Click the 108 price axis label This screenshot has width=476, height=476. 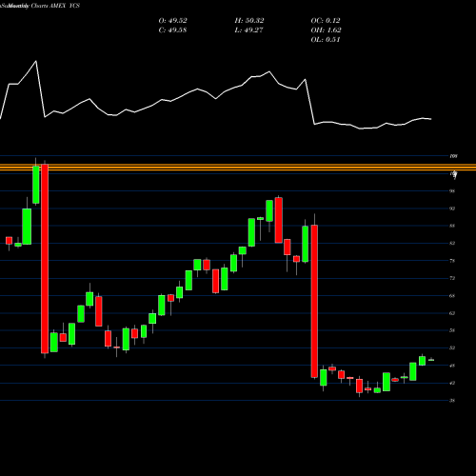coord(453,156)
